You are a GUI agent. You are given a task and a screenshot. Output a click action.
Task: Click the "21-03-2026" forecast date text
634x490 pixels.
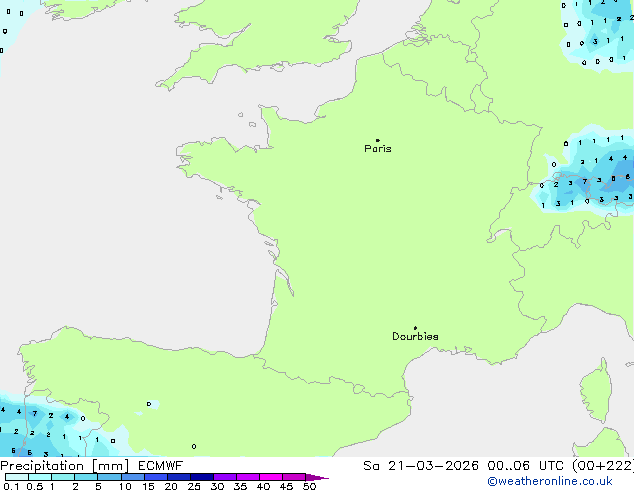coord(433,466)
